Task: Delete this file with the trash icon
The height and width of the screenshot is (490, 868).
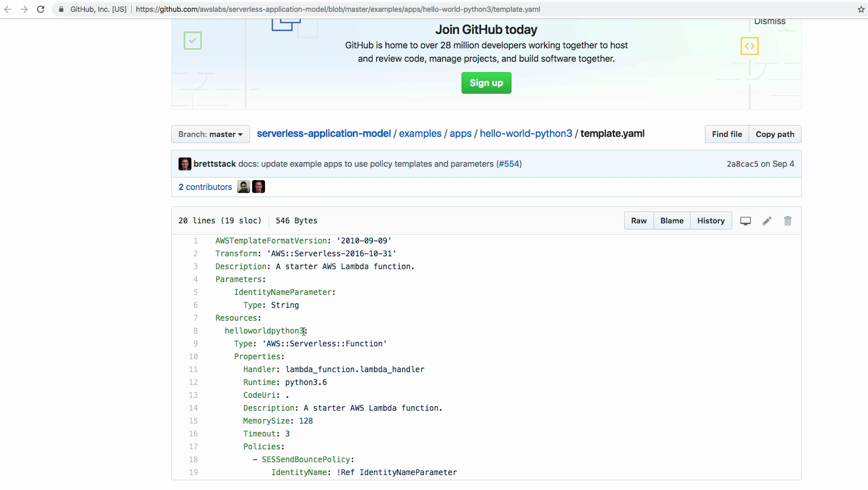Action: point(788,221)
